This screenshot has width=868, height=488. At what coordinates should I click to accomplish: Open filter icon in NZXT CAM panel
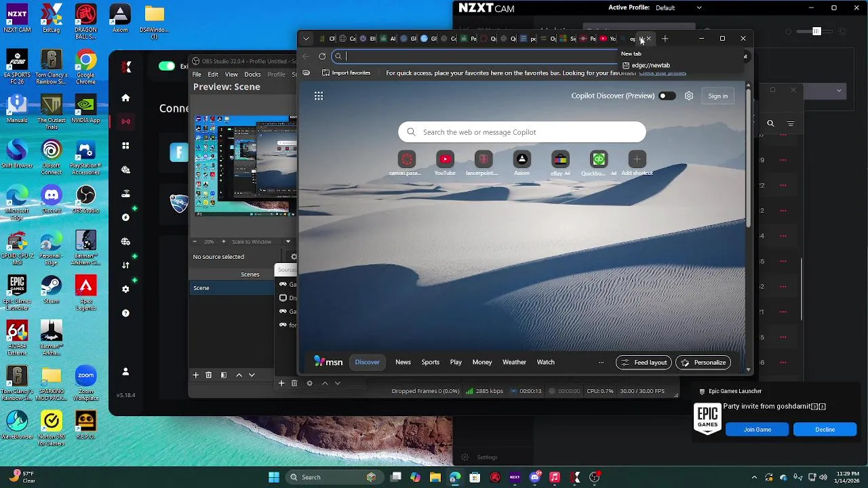click(x=791, y=123)
